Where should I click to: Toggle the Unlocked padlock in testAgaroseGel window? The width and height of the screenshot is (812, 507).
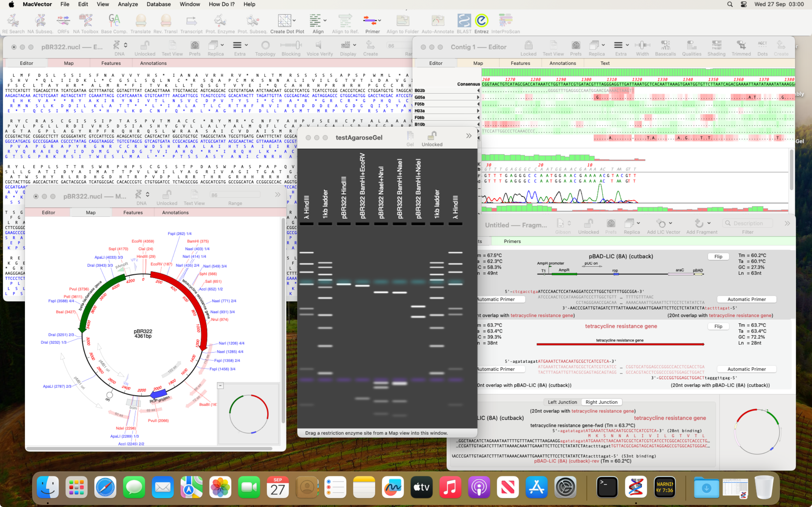click(x=432, y=136)
